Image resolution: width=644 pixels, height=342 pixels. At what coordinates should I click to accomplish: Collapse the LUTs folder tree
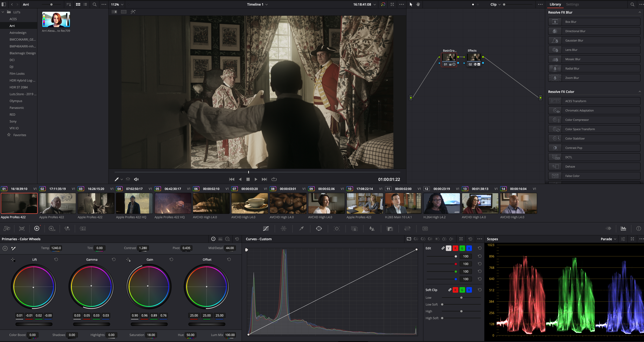pyautogui.click(x=3, y=12)
